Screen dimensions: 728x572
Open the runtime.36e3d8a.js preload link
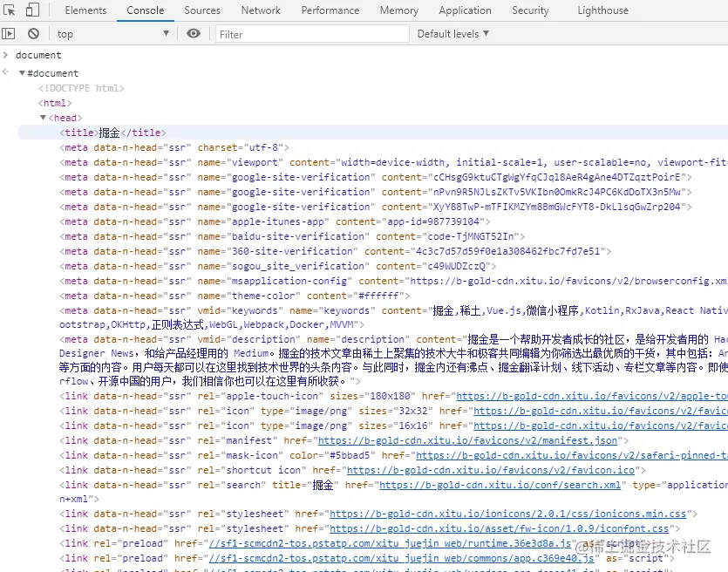(390, 543)
